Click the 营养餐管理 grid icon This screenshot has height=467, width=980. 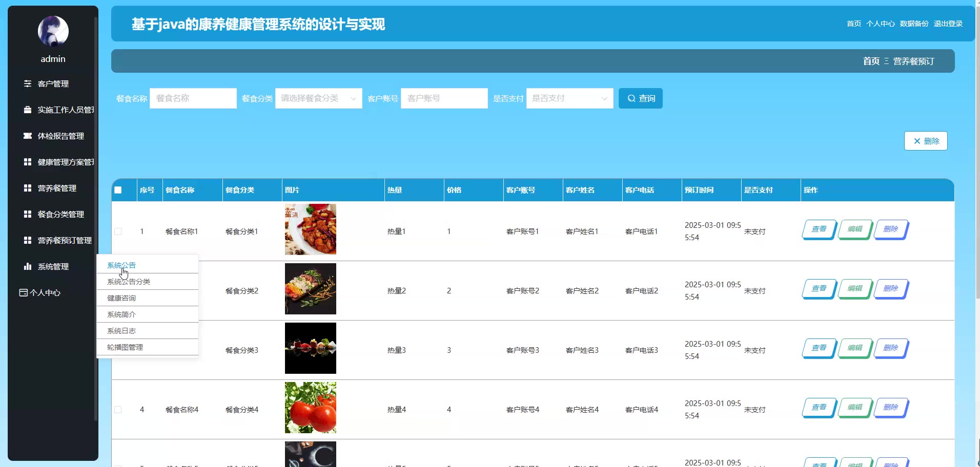click(x=28, y=188)
